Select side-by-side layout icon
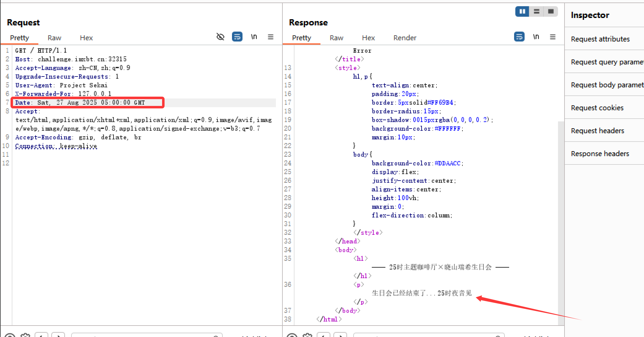 [522, 11]
